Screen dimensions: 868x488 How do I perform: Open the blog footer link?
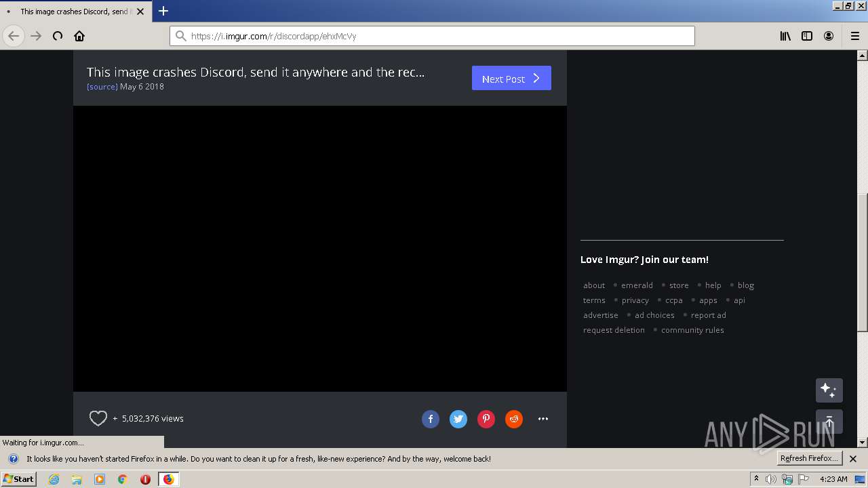click(x=746, y=285)
